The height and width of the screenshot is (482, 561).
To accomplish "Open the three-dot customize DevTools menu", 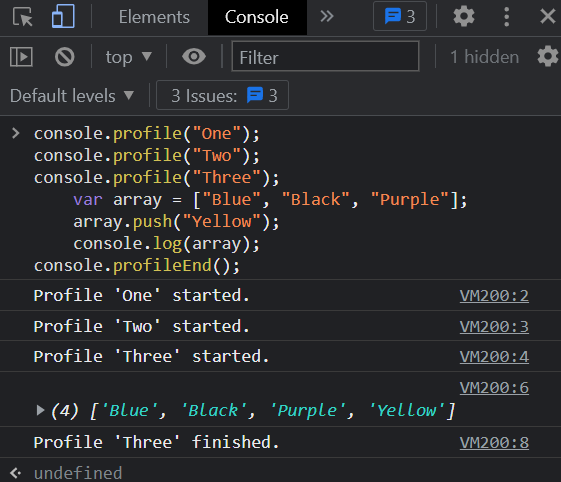I will 506,16.
